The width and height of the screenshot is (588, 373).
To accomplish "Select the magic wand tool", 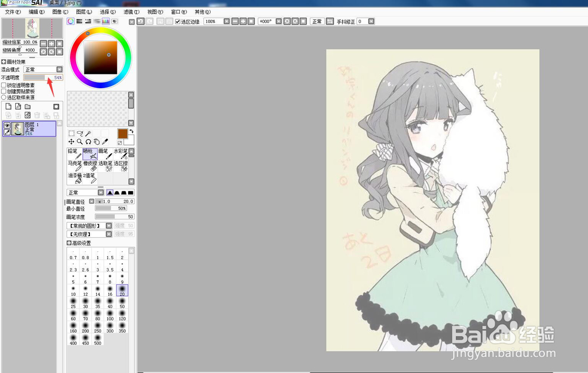I will click(88, 133).
